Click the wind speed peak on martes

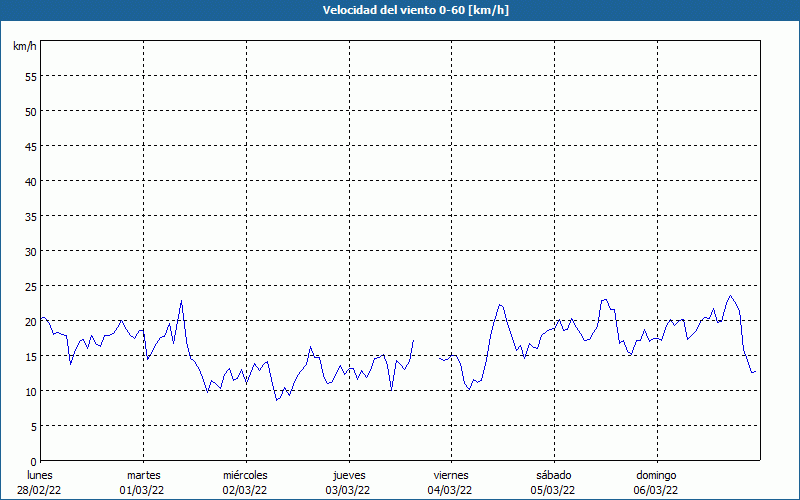coord(182,301)
